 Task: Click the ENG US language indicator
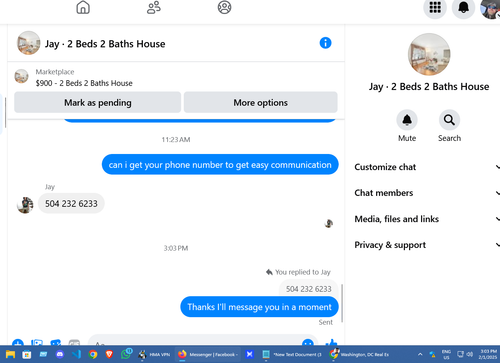click(446, 354)
